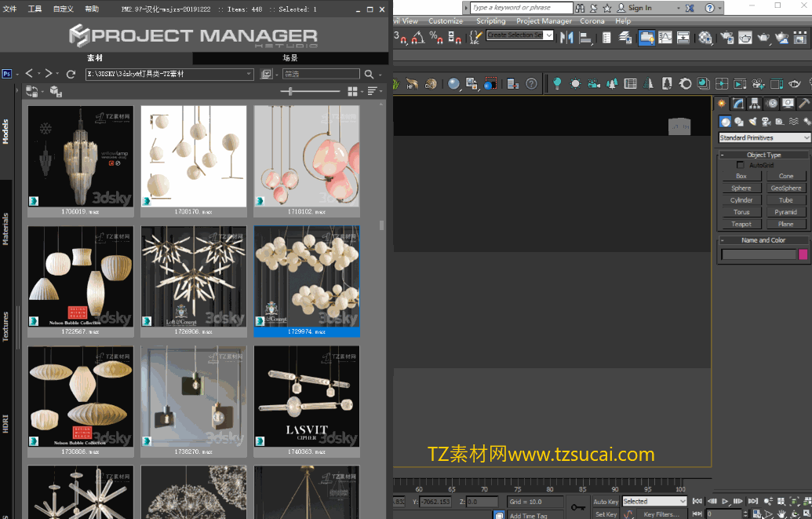Toggle the selection lock key icon

[578, 507]
